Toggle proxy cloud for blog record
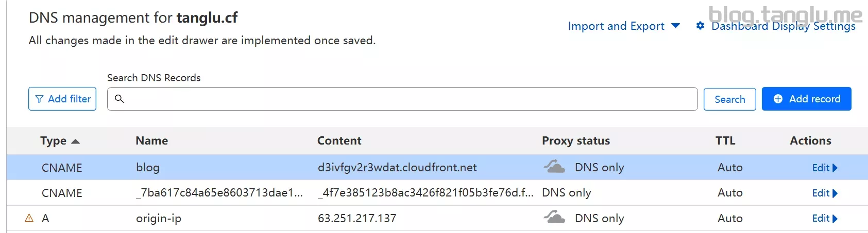This screenshot has width=868, height=233. (x=554, y=167)
